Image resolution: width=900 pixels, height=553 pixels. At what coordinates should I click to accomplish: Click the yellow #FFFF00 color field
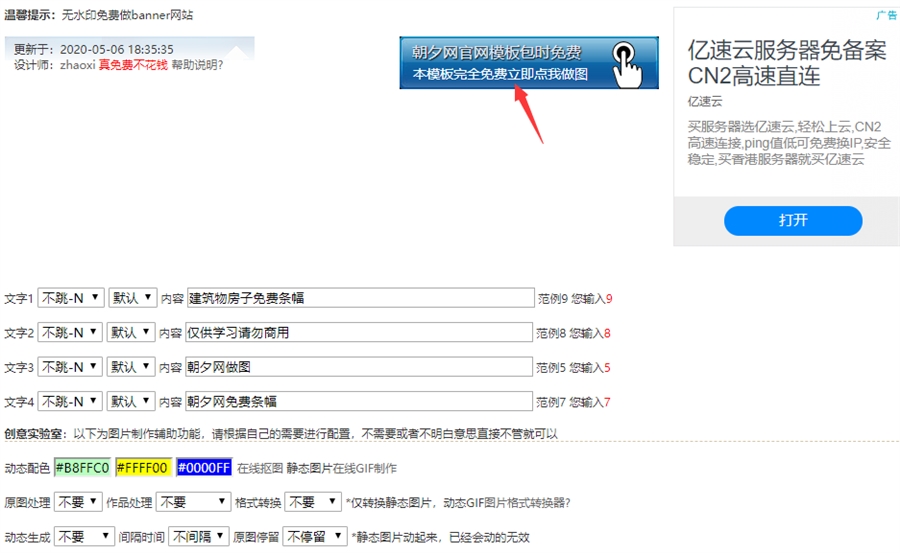tap(143, 468)
